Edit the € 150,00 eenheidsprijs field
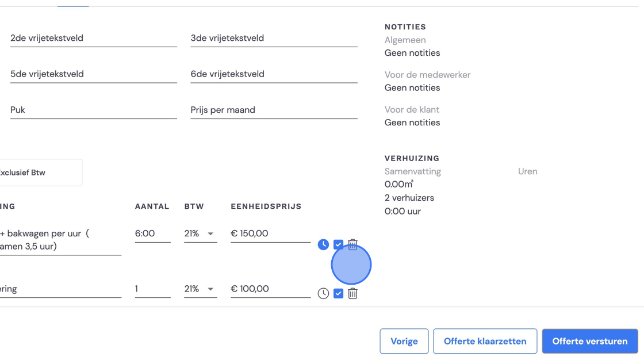Screen dimensions: 644x360 click(270, 233)
